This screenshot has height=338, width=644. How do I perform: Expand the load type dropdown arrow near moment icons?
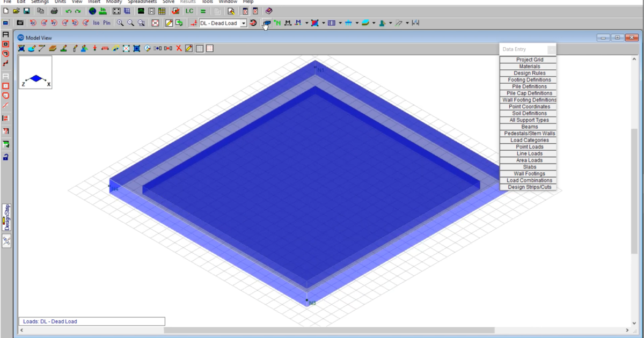306,23
